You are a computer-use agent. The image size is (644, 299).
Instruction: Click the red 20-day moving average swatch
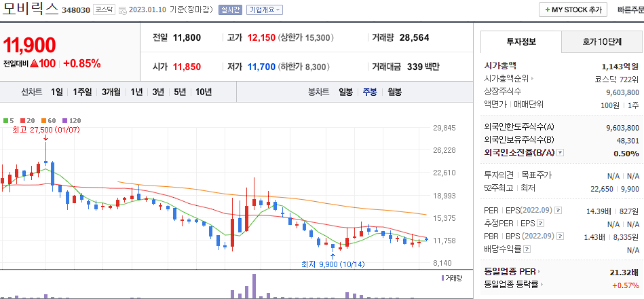pyautogui.click(x=22, y=121)
